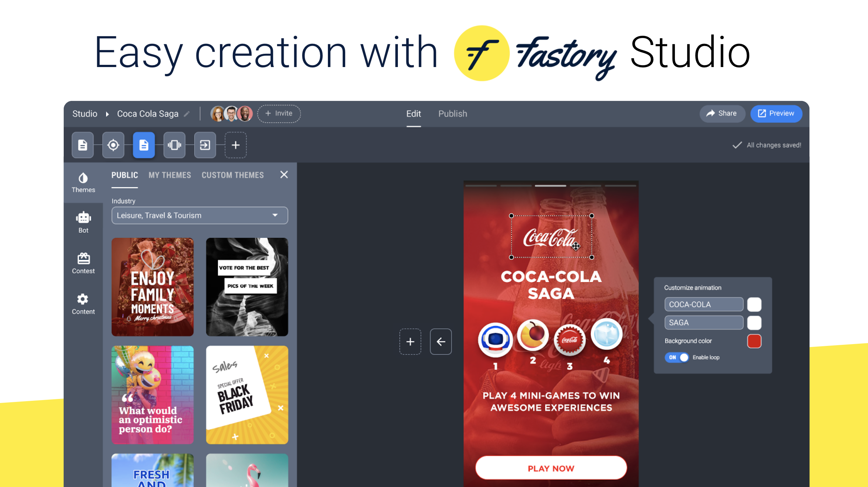Click the Publish tab in editor
The height and width of the screenshot is (487, 868).
click(x=452, y=113)
